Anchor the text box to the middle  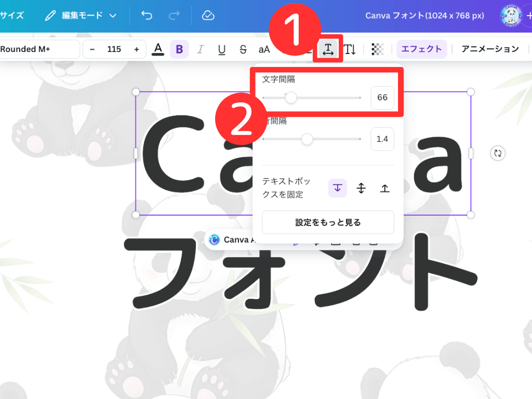361,188
